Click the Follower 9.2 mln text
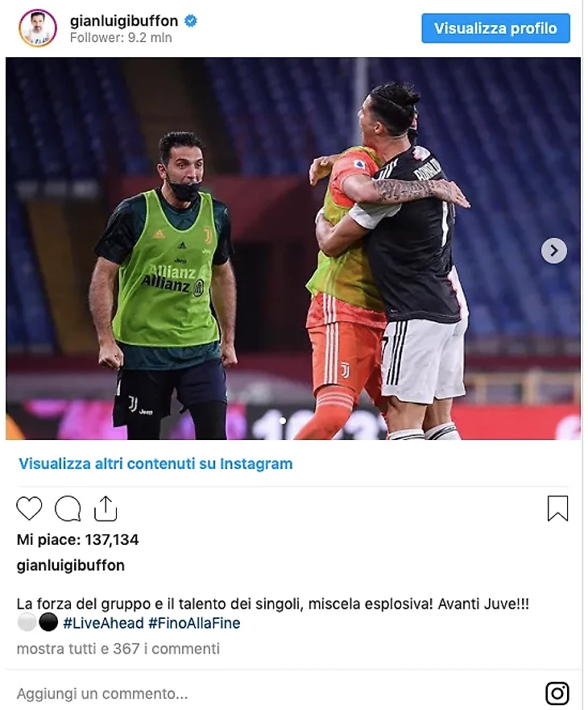This screenshot has height=710, width=588. click(121, 38)
